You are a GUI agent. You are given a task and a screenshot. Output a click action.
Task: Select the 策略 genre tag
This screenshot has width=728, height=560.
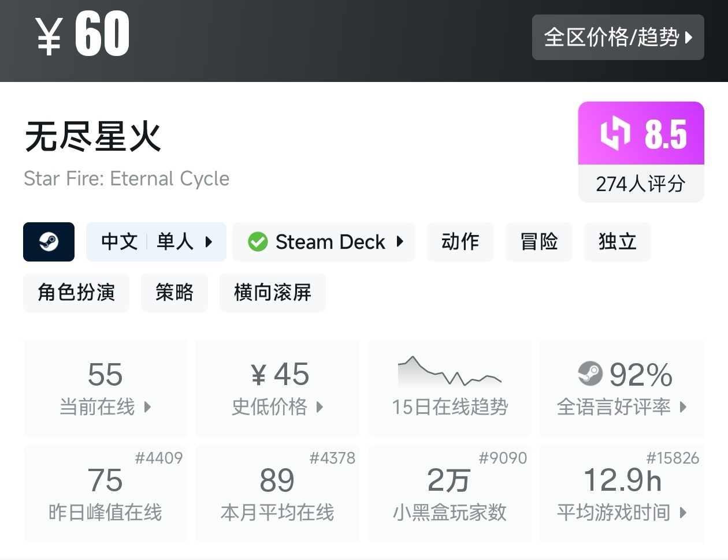(x=174, y=293)
